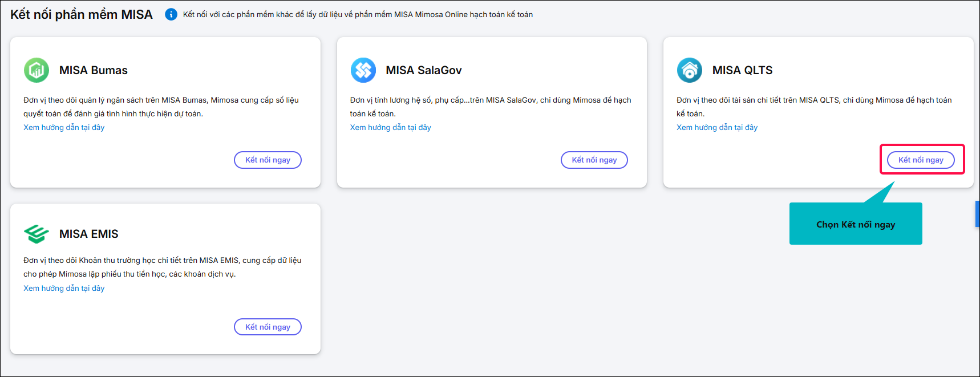Open the MISA Bumas guide link
980x377 pixels.
coord(64,127)
